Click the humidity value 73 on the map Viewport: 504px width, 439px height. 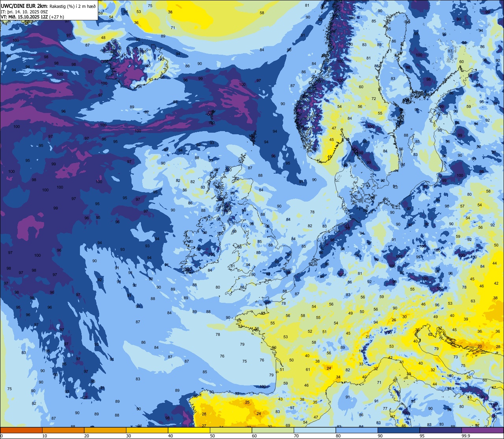click(x=456, y=357)
